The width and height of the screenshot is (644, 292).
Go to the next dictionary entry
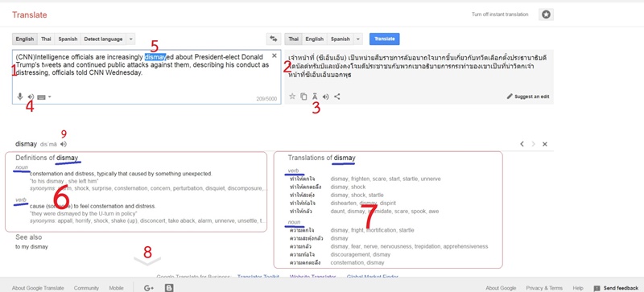(534, 144)
